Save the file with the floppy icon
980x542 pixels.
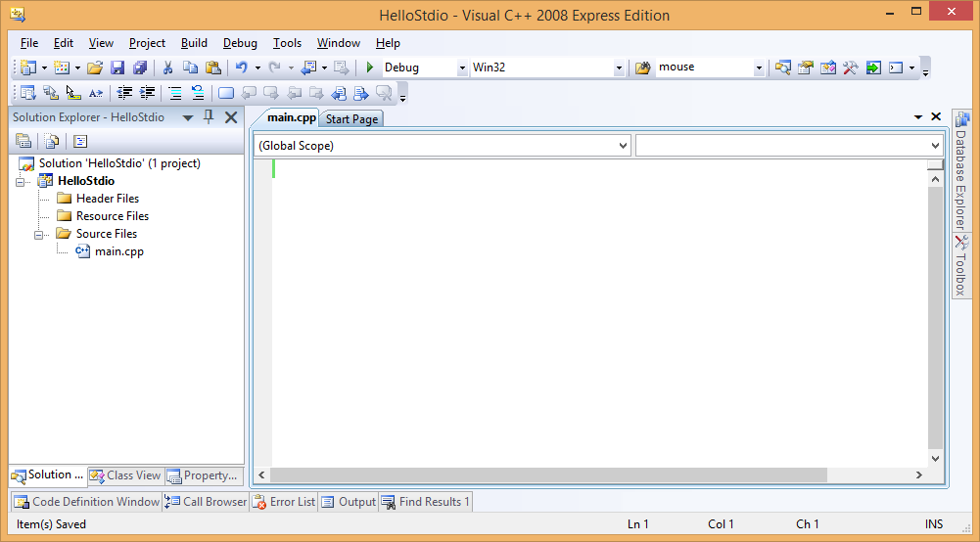click(x=117, y=68)
